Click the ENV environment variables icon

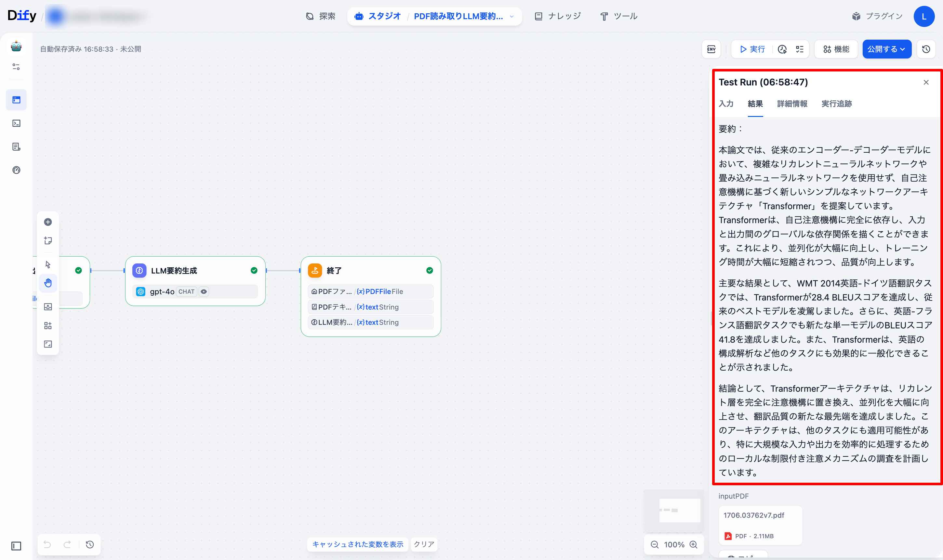pos(711,49)
